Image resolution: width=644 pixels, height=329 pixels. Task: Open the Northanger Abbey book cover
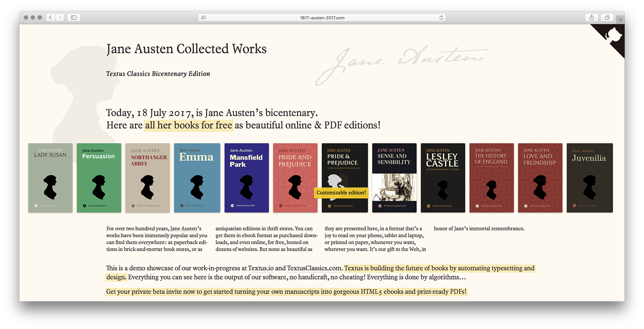coord(148,178)
